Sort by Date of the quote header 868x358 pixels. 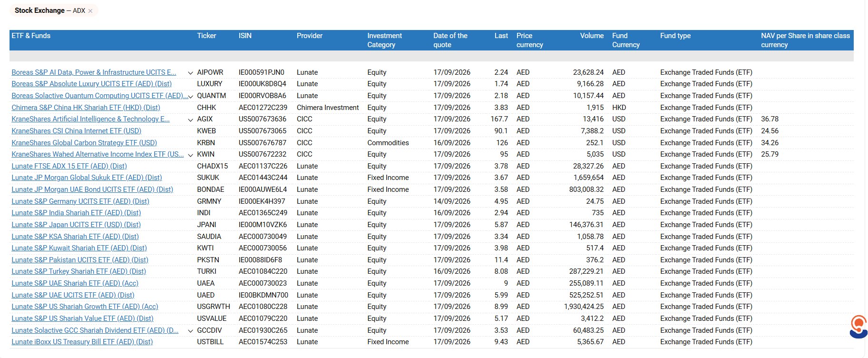click(450, 40)
